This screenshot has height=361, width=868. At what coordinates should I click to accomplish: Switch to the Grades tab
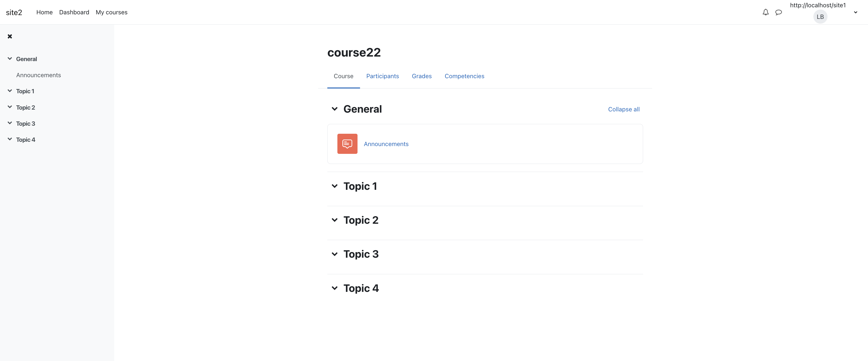click(421, 76)
